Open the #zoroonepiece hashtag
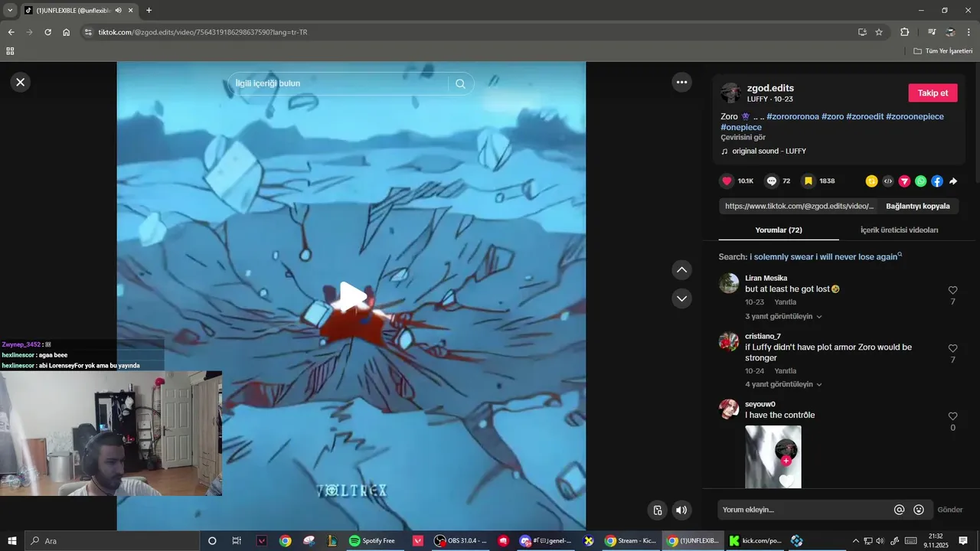 click(x=915, y=116)
